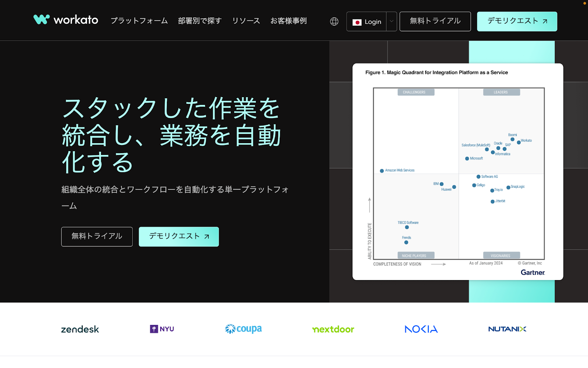
Task: Click the NYU customer logo
Action: pyautogui.click(x=162, y=329)
